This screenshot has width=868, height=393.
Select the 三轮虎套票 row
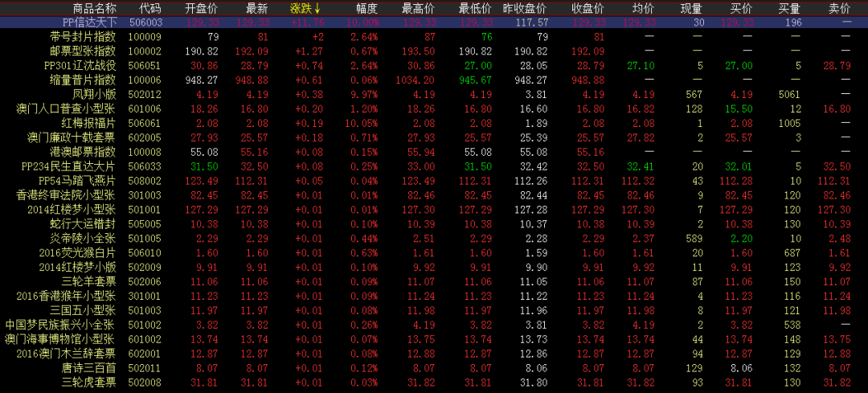pyautogui.click(x=434, y=382)
